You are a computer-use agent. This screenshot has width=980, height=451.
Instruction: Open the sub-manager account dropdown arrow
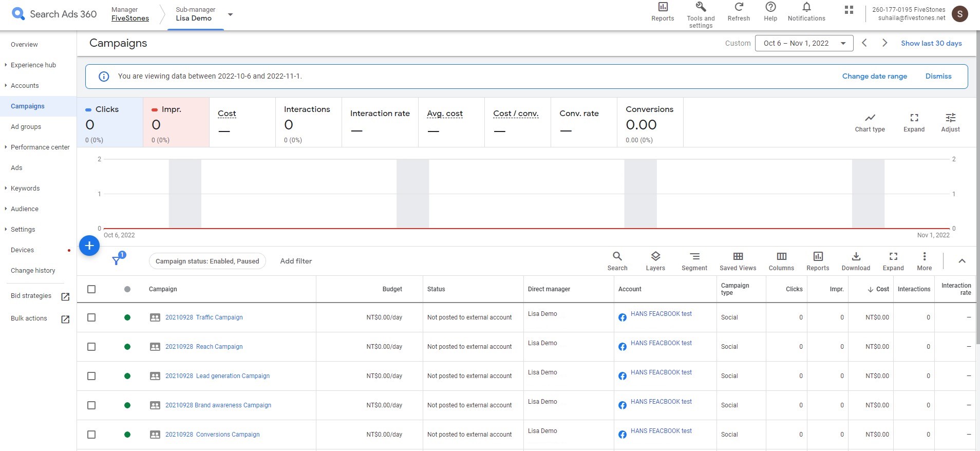coord(230,14)
